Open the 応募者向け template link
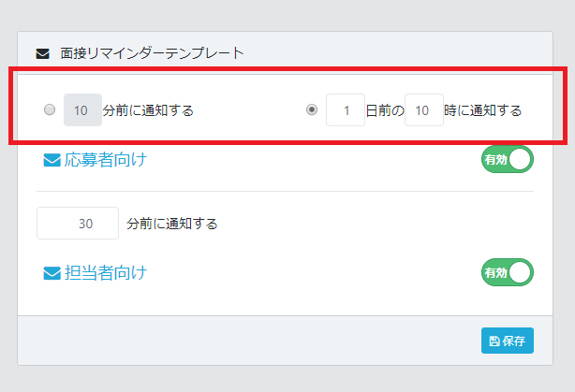This screenshot has height=392, width=575. [105, 160]
